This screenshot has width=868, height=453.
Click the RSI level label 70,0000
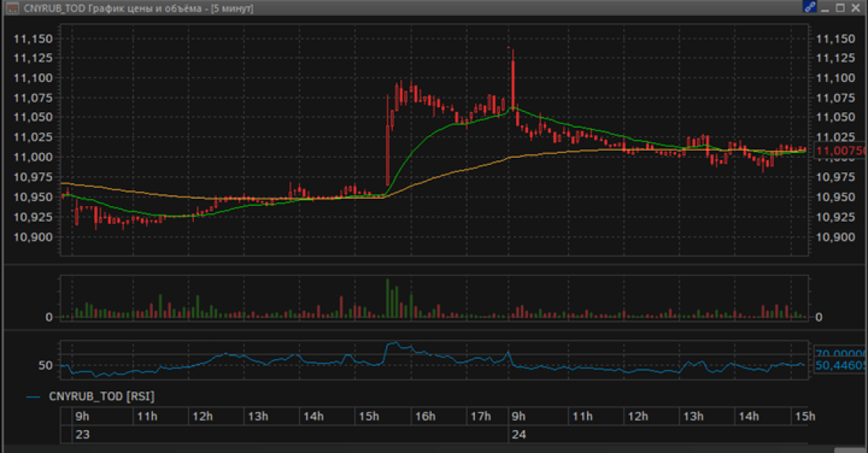pos(841,354)
